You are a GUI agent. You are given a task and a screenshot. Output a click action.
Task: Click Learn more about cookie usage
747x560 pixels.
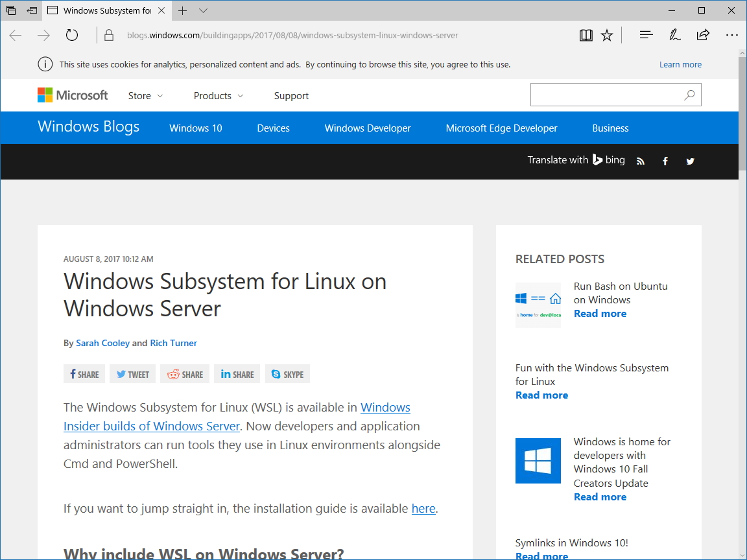(680, 64)
